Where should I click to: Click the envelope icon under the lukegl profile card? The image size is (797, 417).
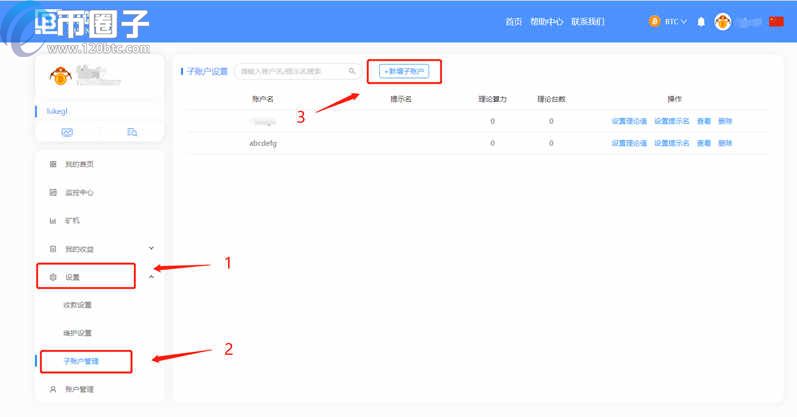tap(67, 132)
